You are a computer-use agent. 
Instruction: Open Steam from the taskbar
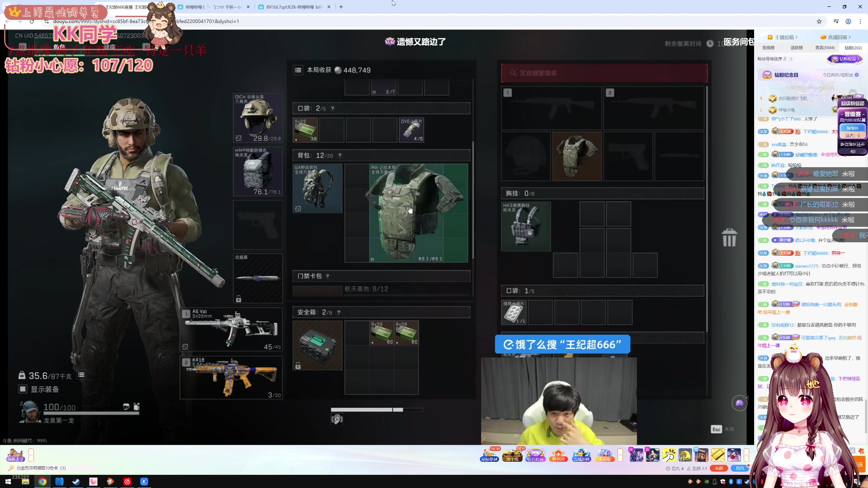coord(76,482)
